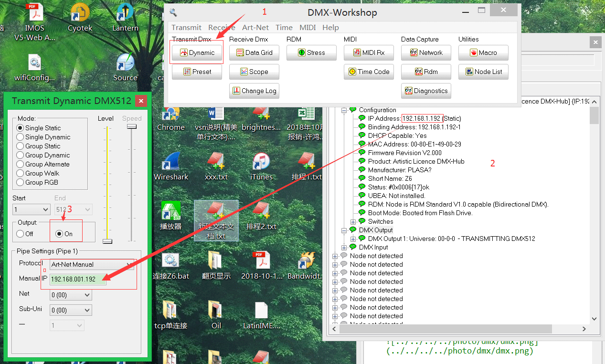605x364 pixels.
Task: Open the Help menu
Action: coord(330,27)
